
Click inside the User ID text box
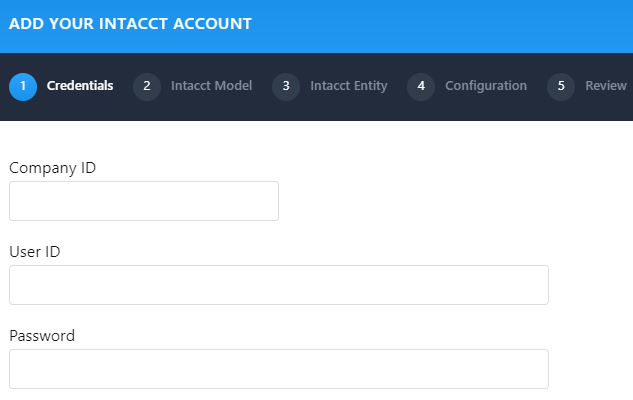[279, 285]
